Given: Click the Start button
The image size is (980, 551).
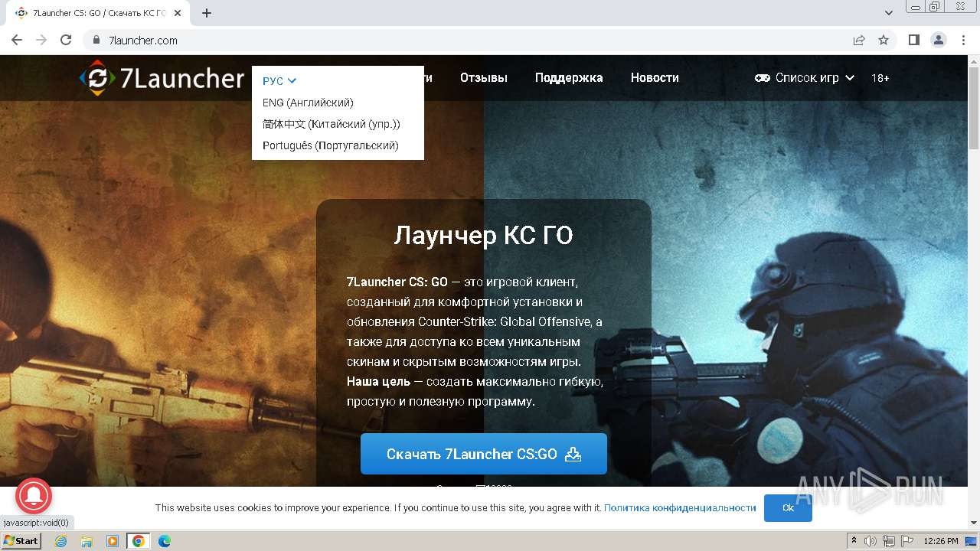Looking at the screenshot, I should [x=21, y=541].
